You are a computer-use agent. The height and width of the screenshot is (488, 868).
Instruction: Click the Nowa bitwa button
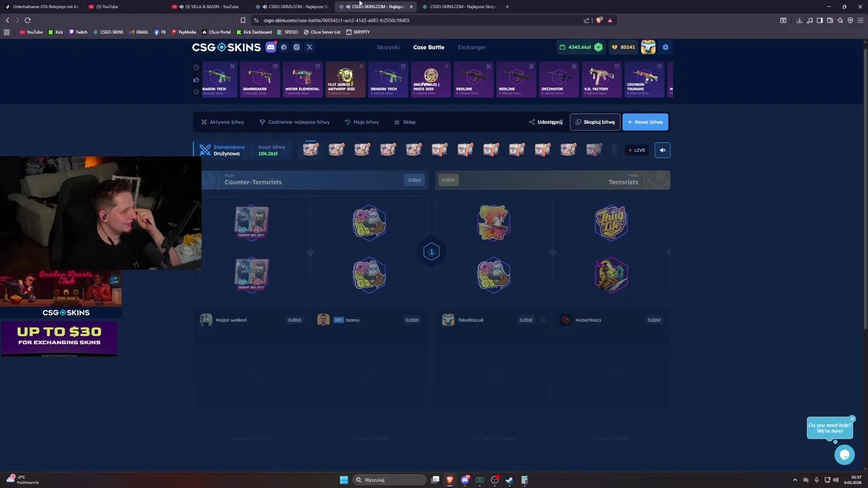[645, 122]
